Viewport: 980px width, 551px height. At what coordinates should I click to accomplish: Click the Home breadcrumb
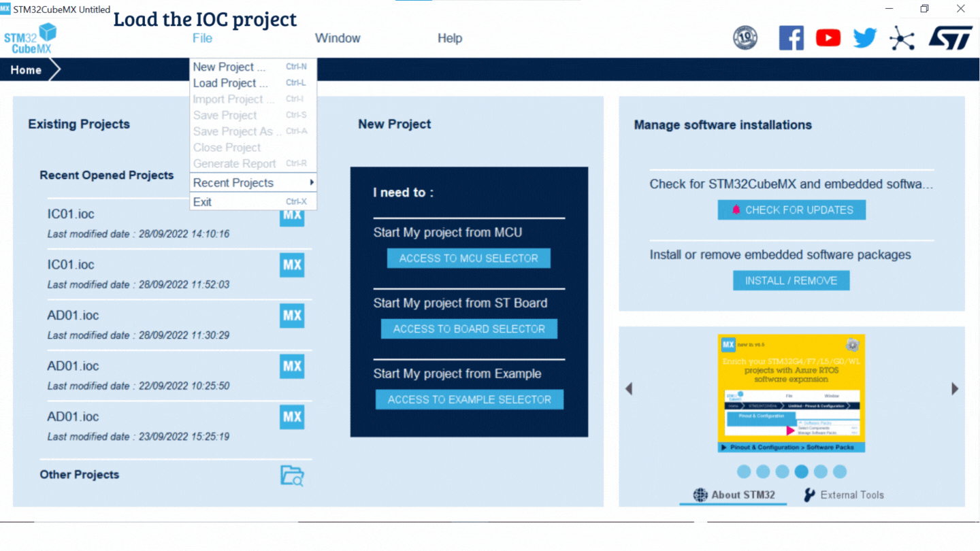click(x=26, y=70)
